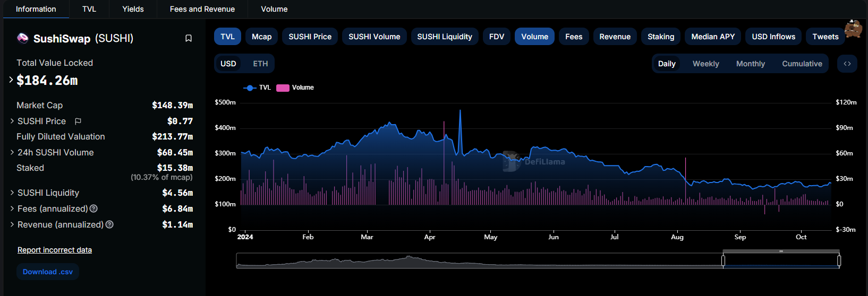Click the top range grip handle

click(x=781, y=251)
